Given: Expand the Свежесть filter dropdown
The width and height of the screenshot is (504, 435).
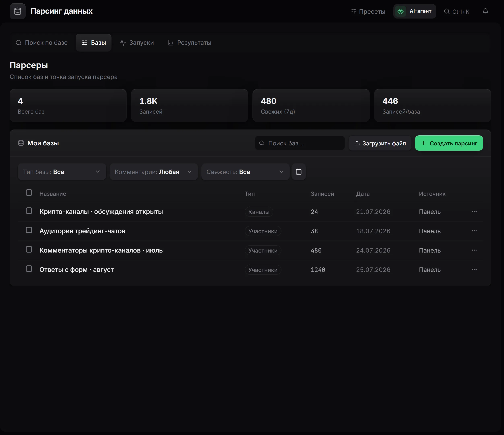Looking at the screenshot, I should tap(245, 172).
